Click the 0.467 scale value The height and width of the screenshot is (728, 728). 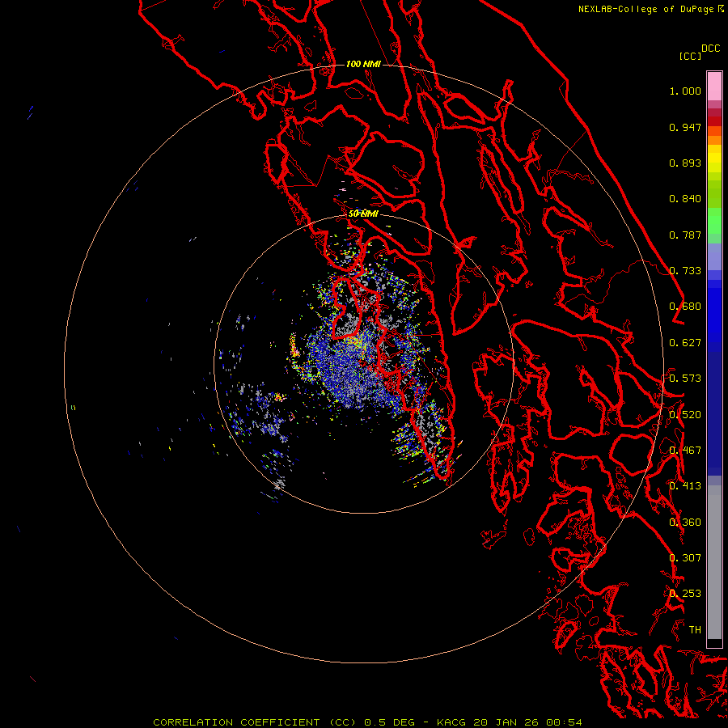pyautogui.click(x=685, y=451)
